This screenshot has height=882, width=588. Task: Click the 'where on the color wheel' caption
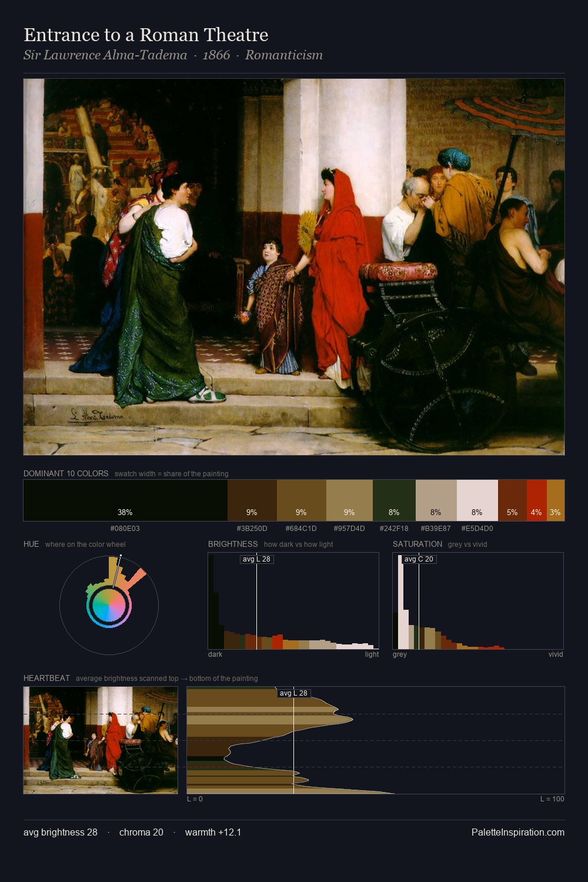point(85,544)
